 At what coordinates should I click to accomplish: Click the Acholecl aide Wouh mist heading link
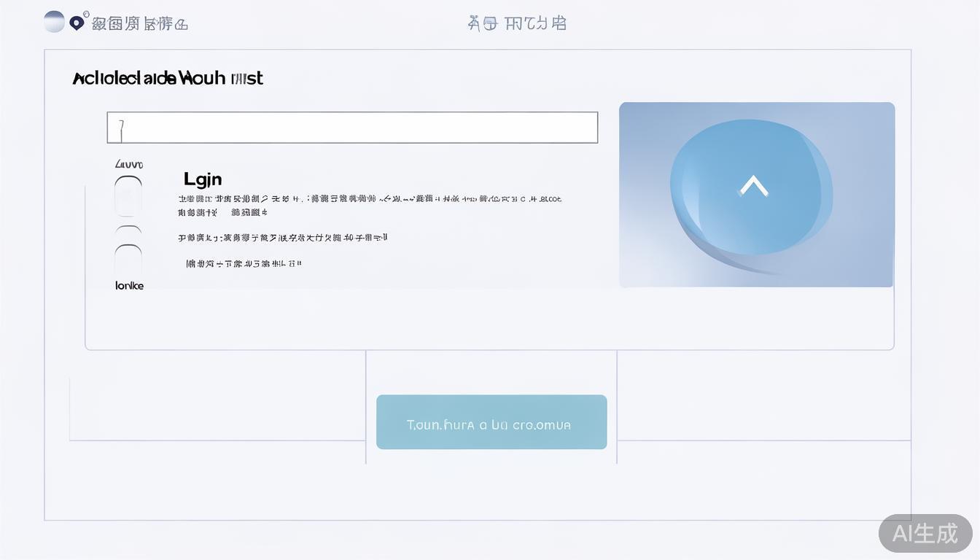coord(166,77)
